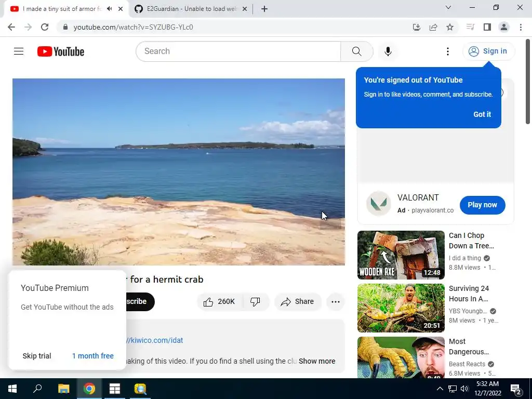Bookmark this page with star icon
This screenshot has height=399, width=532.
(450, 27)
